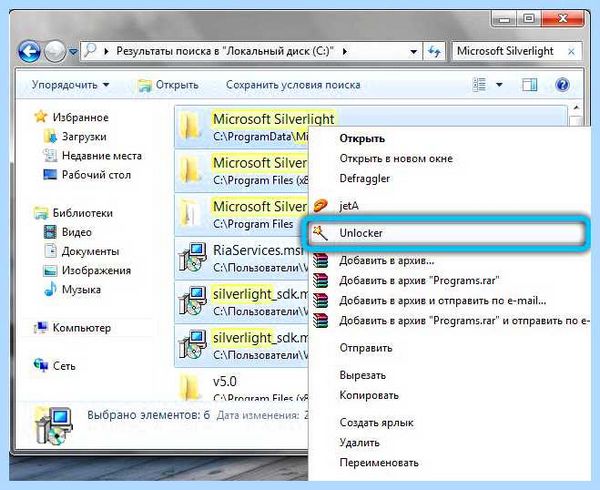Screen dimensions: 600x490
Task: Click the Сеть network icon
Action: click(41, 365)
